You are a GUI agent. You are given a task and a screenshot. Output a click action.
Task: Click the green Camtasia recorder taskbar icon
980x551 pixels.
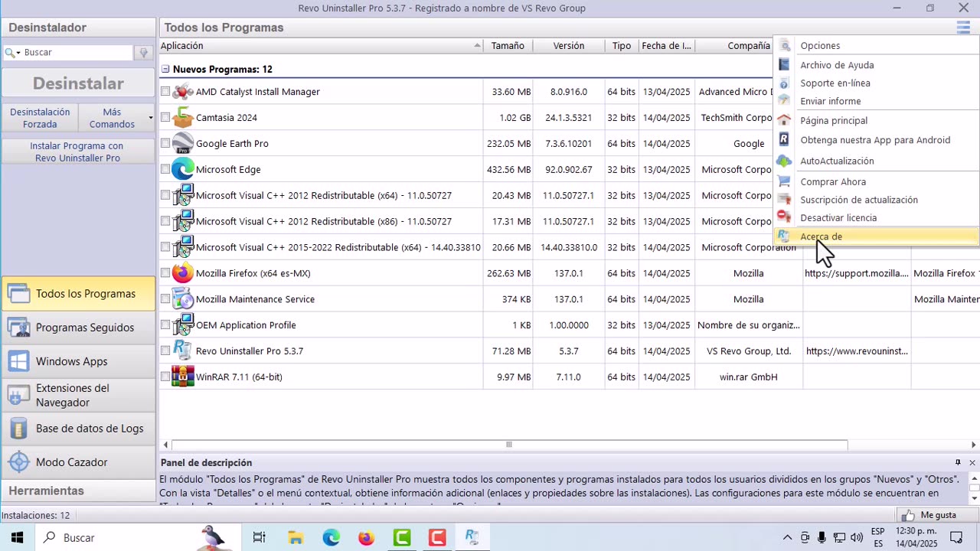pyautogui.click(x=402, y=538)
